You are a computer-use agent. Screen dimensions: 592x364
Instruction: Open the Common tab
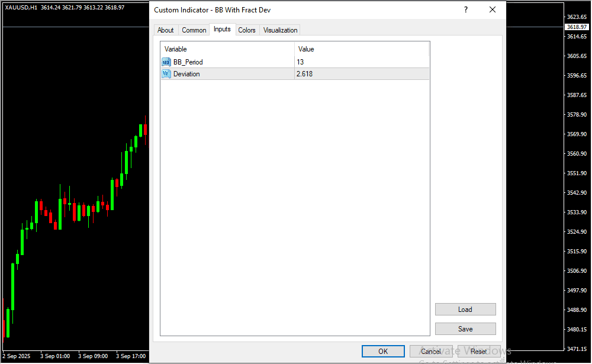pyautogui.click(x=194, y=30)
